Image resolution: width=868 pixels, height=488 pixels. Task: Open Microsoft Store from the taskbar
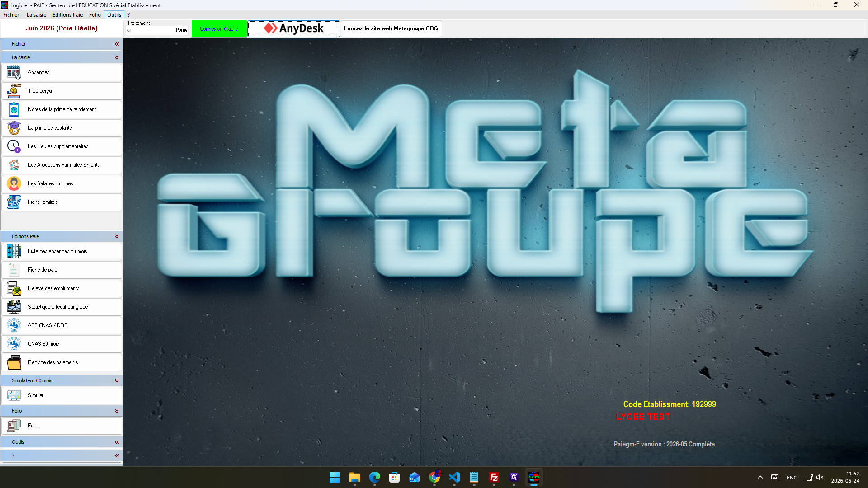(x=395, y=477)
